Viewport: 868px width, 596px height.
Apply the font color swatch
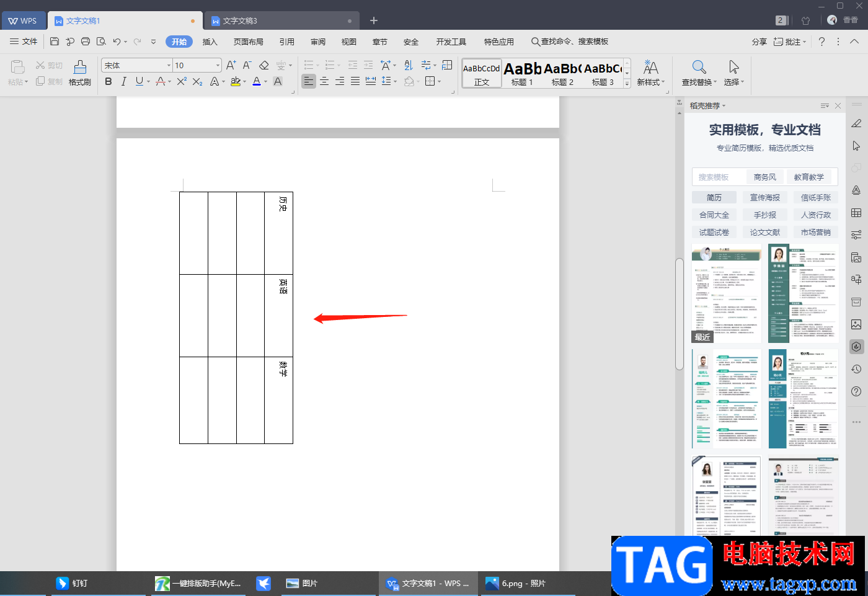(257, 81)
